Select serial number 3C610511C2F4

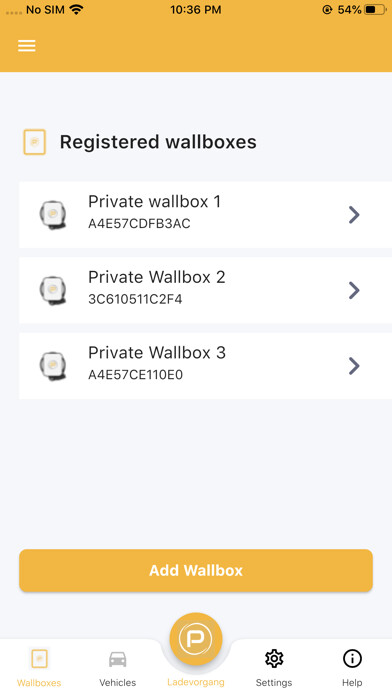point(135,299)
